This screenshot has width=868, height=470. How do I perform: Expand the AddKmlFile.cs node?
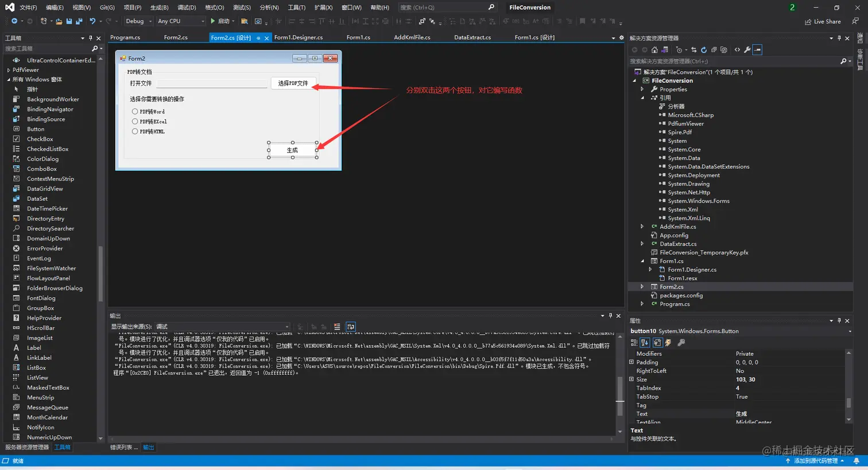click(x=642, y=227)
